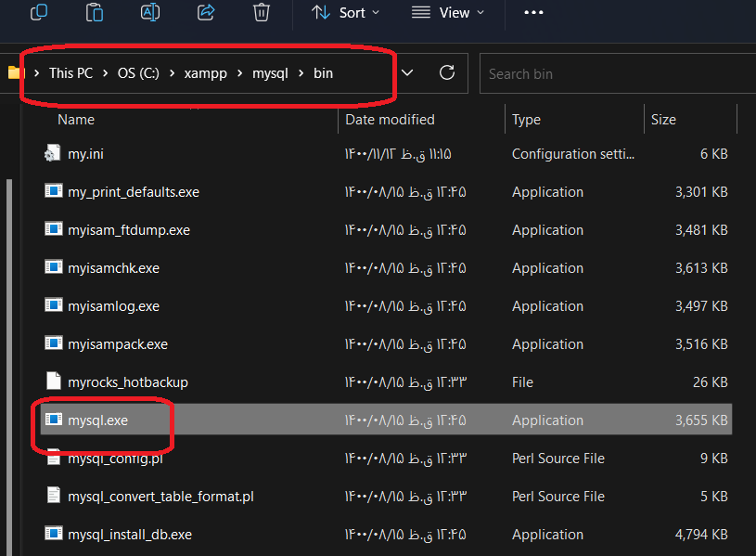Select the my_print_defaults.exe file name
This screenshot has height=556, width=756.
coord(134,192)
